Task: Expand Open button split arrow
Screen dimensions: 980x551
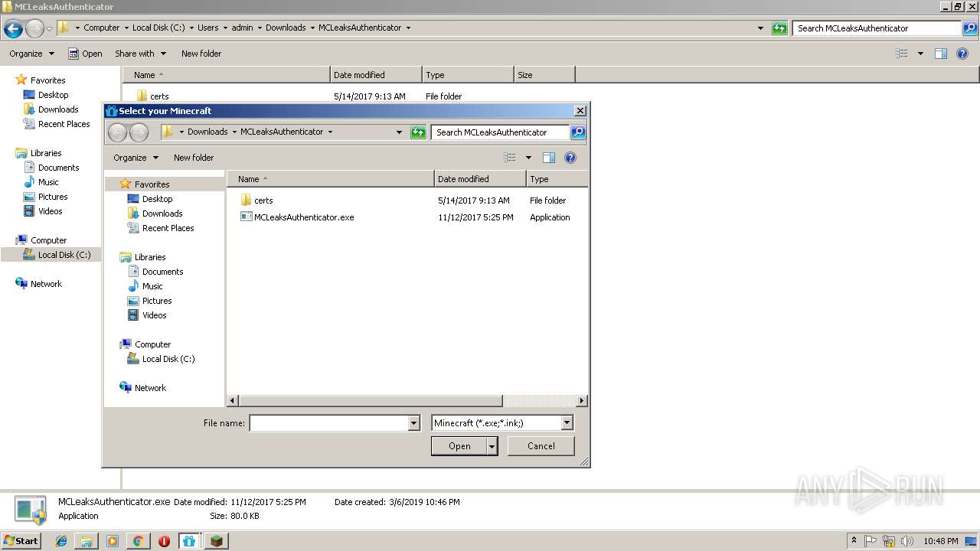Action: click(x=492, y=446)
